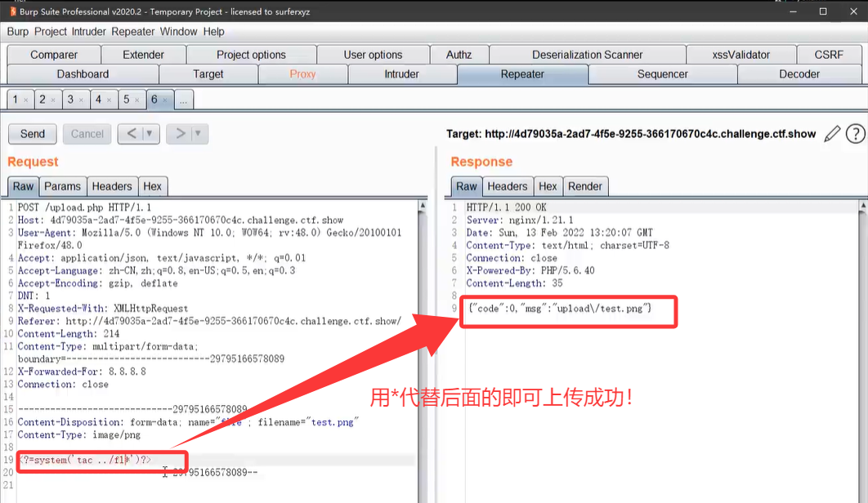Go back to previous request in history
Viewport: 868px width, 503px height.
[x=132, y=133]
